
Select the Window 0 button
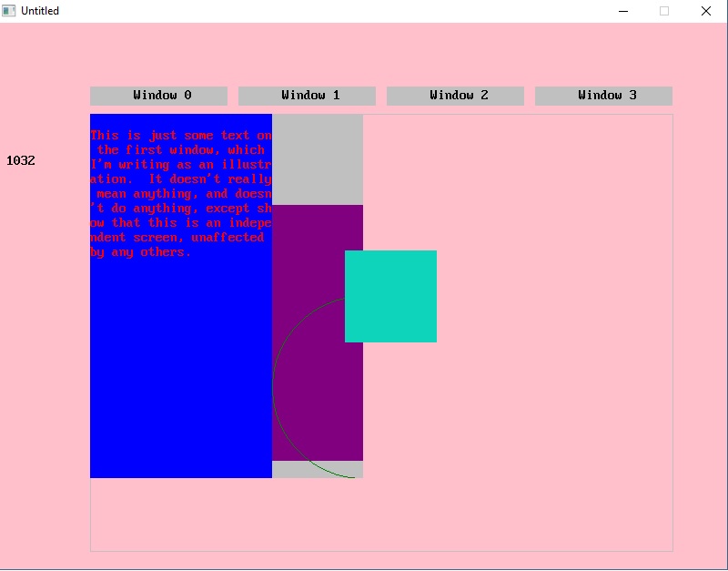(158, 96)
